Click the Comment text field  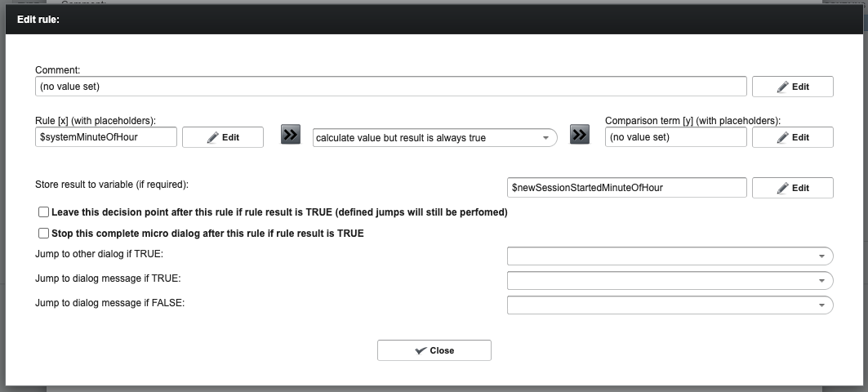(x=390, y=87)
